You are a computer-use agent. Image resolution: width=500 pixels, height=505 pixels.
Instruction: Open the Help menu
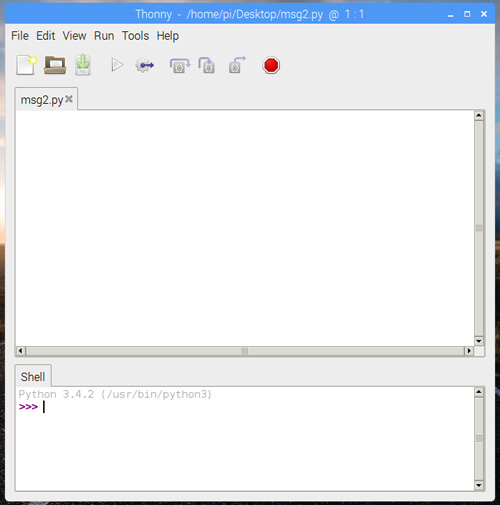point(168,36)
